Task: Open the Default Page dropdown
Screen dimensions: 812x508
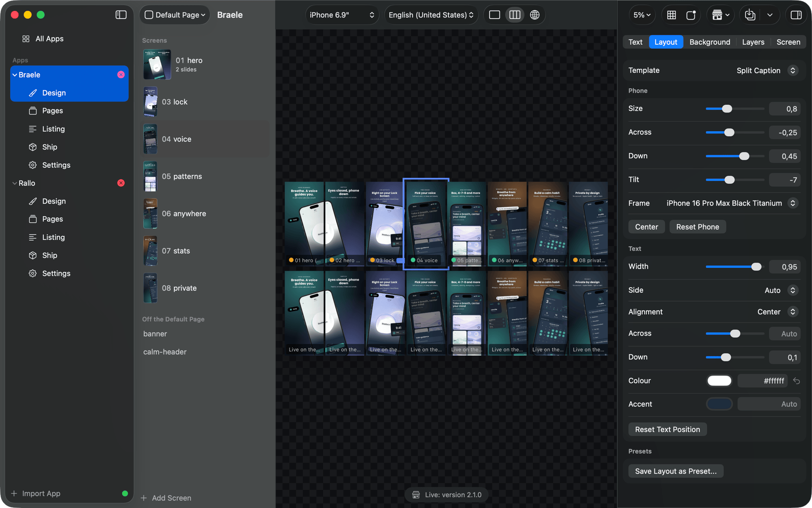Action: (175, 15)
